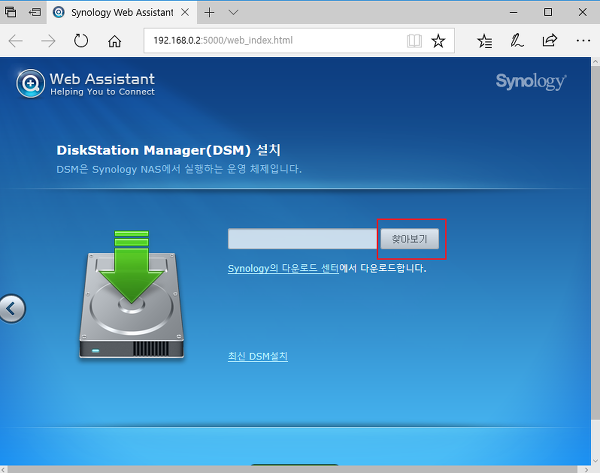This screenshot has width=600, height=473.
Task: Go back with the browser back arrow
Action: pyautogui.click(x=16, y=41)
